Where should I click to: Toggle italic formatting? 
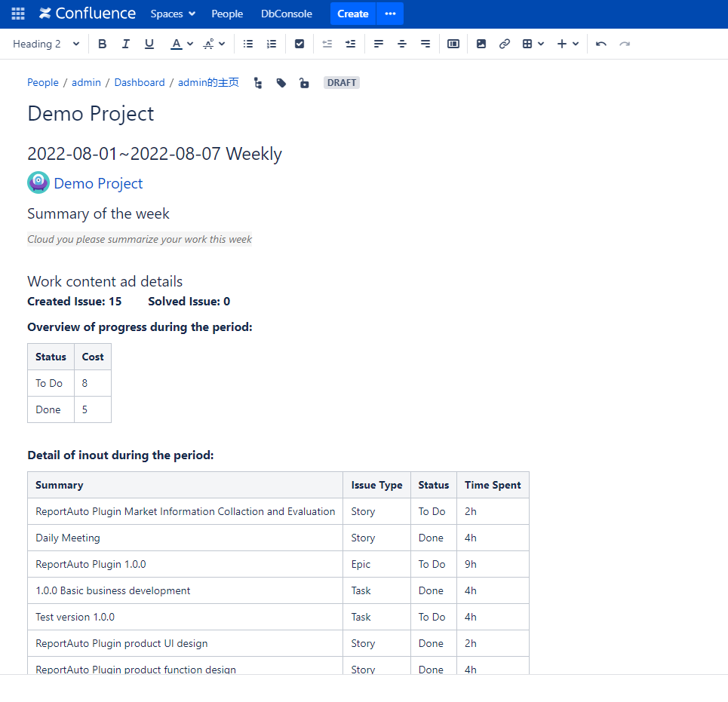point(126,44)
